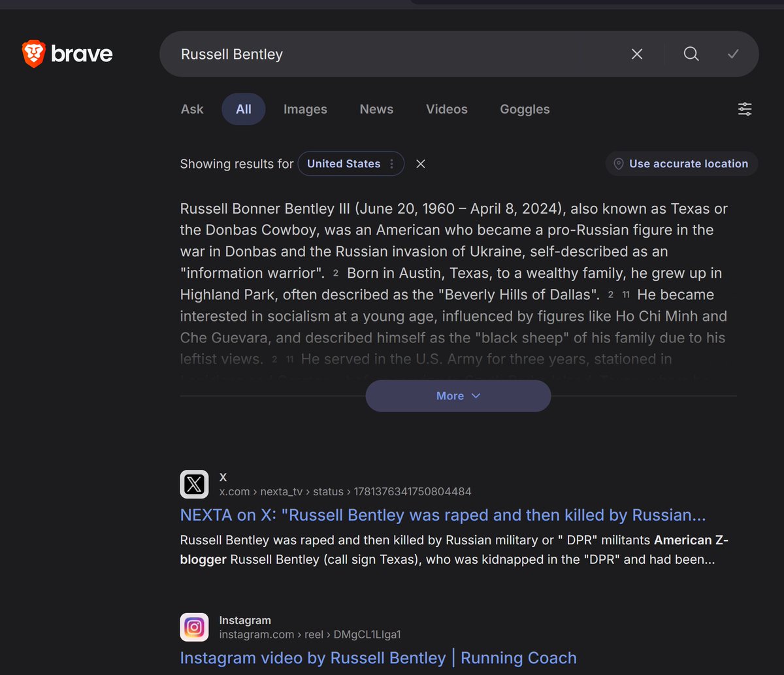
Task: Click the X site favicon
Action: tap(194, 484)
